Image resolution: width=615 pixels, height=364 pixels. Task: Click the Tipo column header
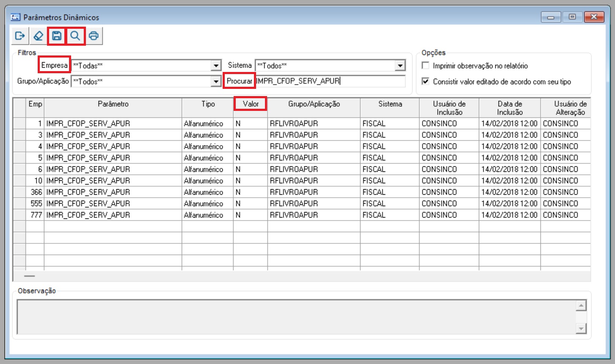click(208, 108)
